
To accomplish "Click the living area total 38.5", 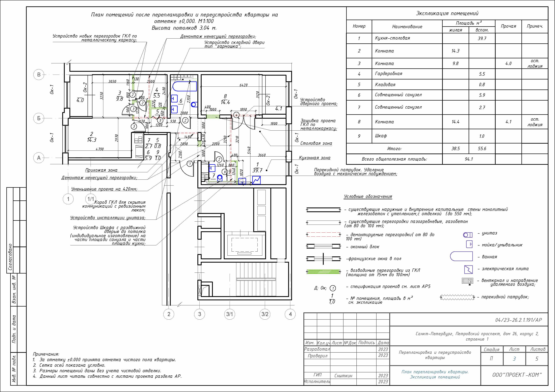I will pyautogui.click(x=455, y=149).
